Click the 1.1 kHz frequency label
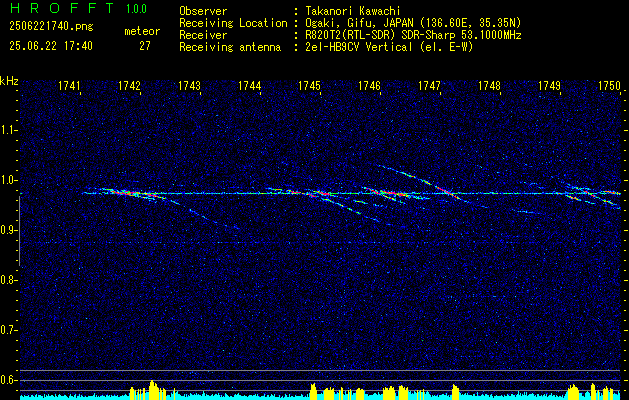Screen dimensions: 629x400 point(8,130)
